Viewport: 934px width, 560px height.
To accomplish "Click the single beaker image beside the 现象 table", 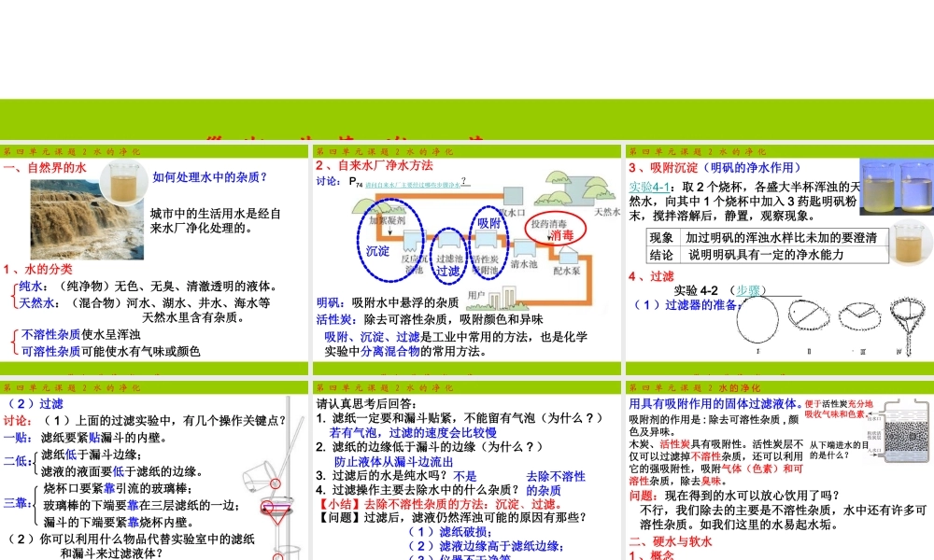I will point(909,244).
